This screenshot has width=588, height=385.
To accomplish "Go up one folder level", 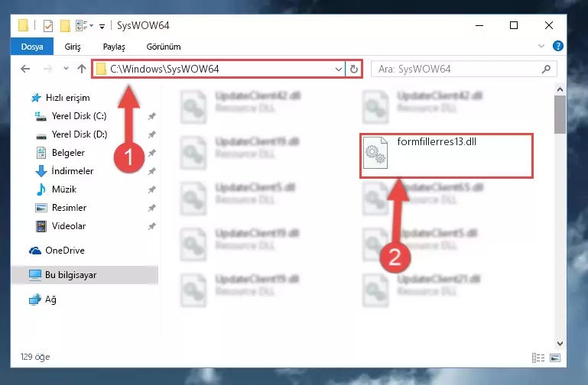I will pyautogui.click(x=82, y=69).
